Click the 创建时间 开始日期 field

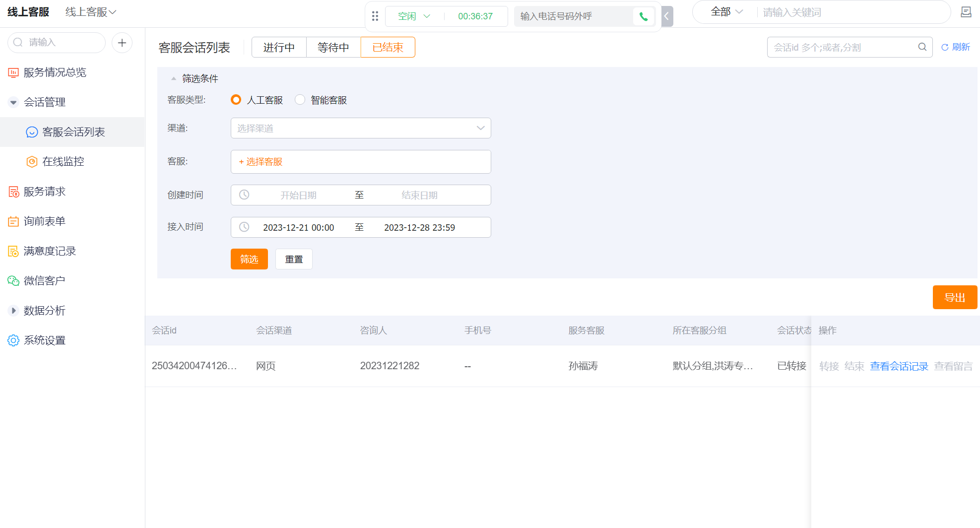[298, 195]
